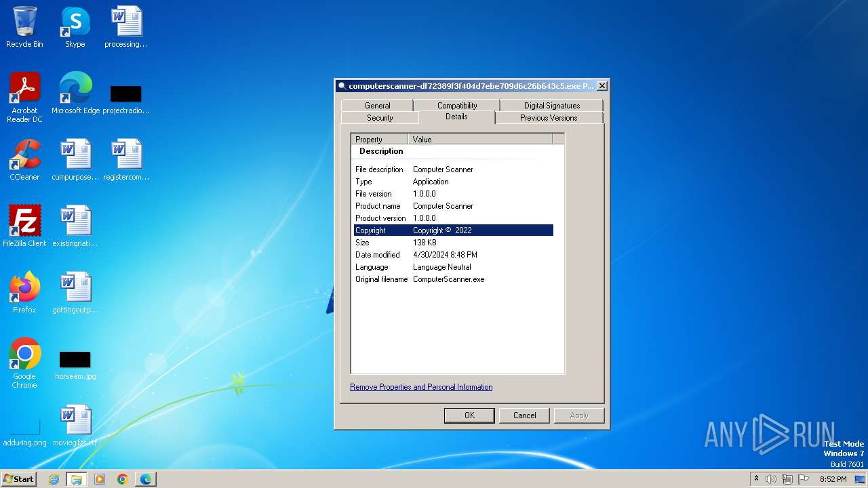Open File Explorer taskbar button
The height and width of the screenshot is (488, 868).
(77, 479)
